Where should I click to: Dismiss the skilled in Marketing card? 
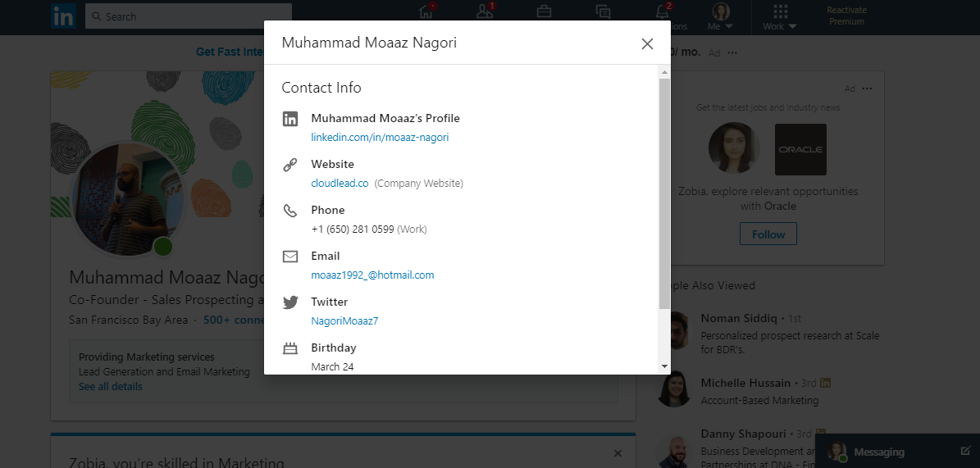click(x=618, y=453)
